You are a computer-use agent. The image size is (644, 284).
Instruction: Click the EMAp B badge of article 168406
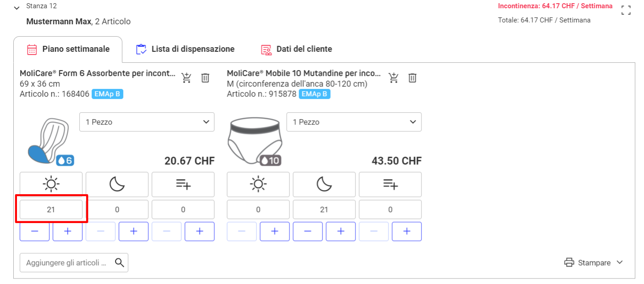coord(108,94)
